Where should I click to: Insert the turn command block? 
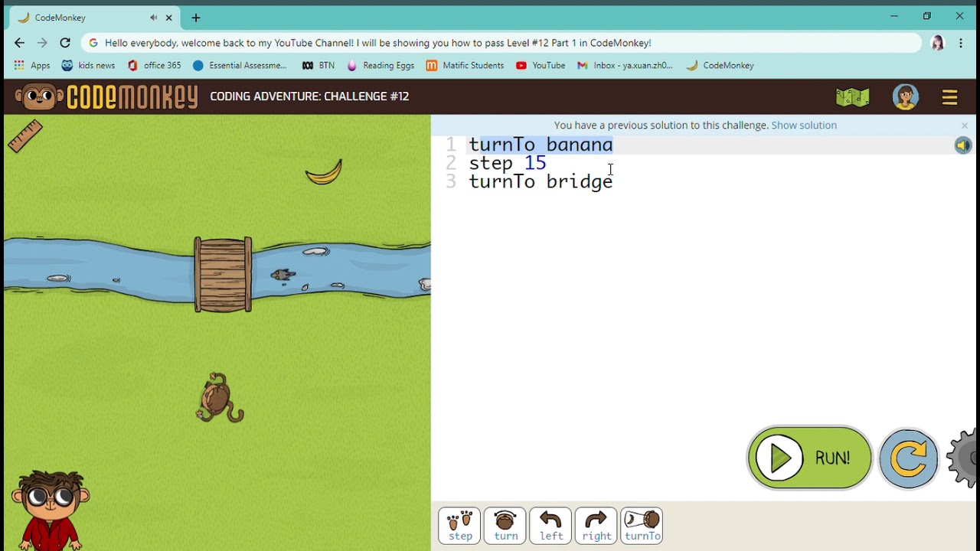click(505, 526)
